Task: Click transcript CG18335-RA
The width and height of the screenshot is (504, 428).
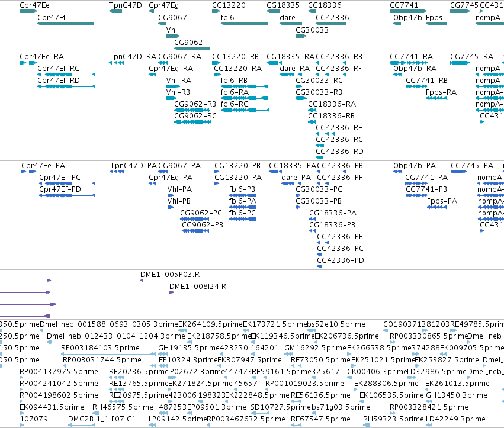Action: [x=290, y=57]
